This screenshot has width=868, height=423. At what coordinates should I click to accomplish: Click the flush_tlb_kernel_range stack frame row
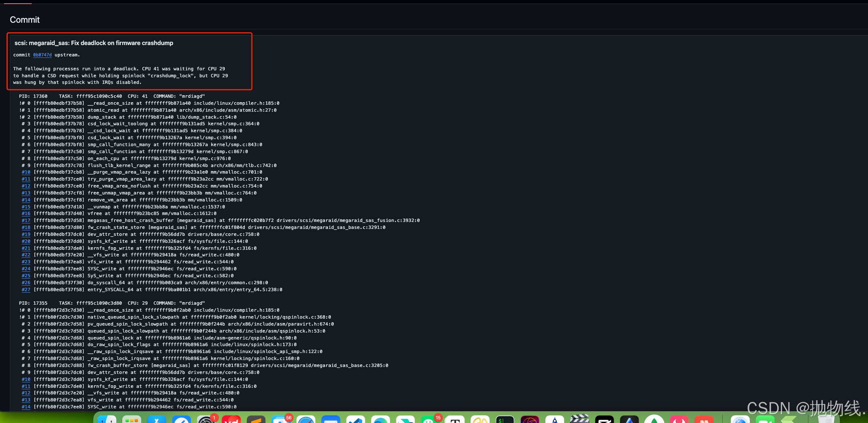(149, 166)
